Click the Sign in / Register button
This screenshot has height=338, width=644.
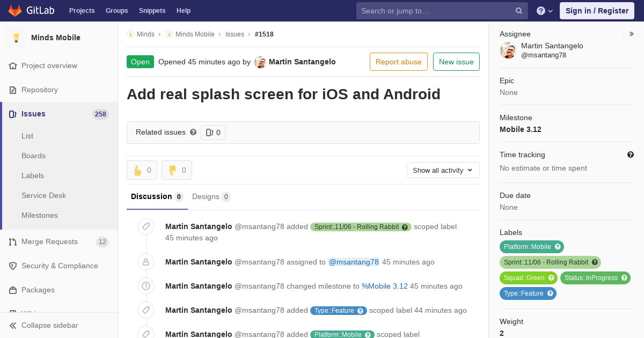click(597, 11)
